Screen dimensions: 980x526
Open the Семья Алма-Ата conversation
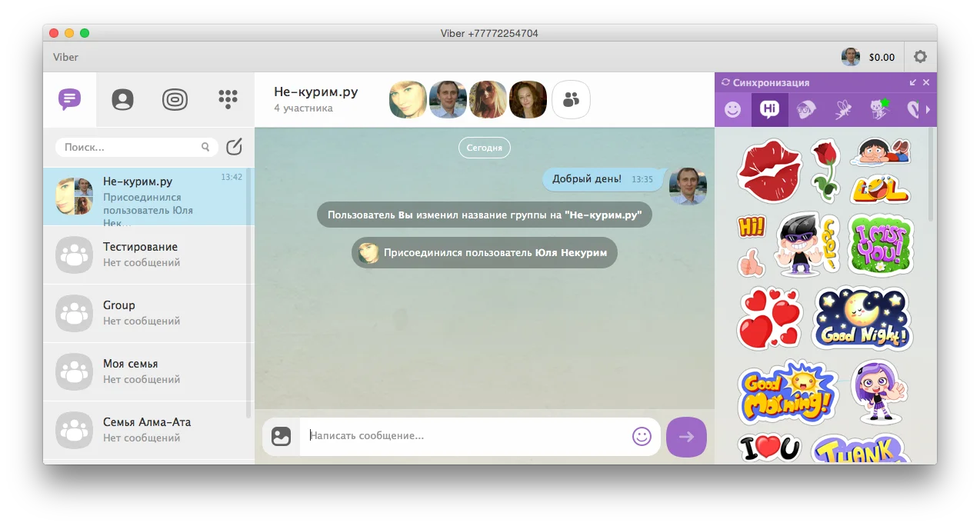tap(148, 430)
